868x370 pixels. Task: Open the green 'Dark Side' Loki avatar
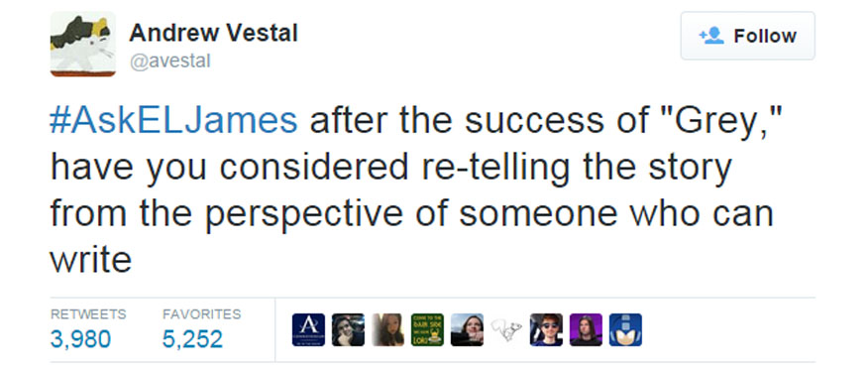tap(427, 329)
